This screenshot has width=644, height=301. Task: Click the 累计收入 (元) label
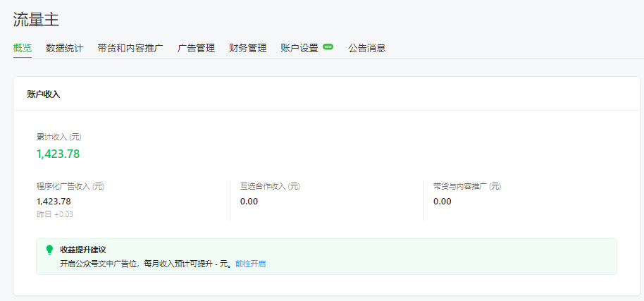(59, 137)
